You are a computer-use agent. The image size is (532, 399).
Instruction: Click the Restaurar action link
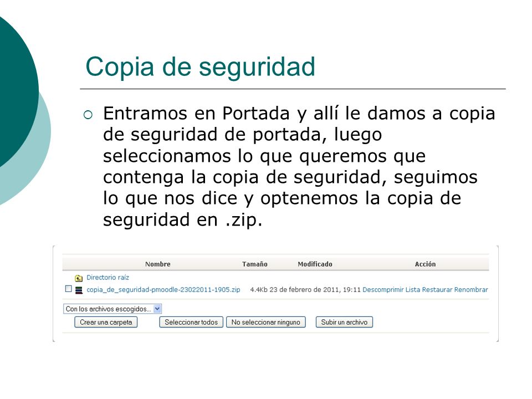tap(437, 290)
